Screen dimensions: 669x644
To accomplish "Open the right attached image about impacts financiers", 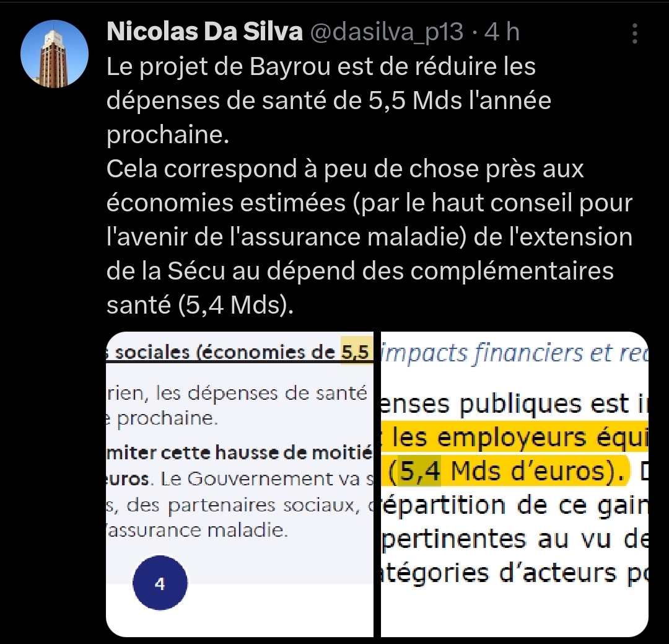I will coord(514,484).
